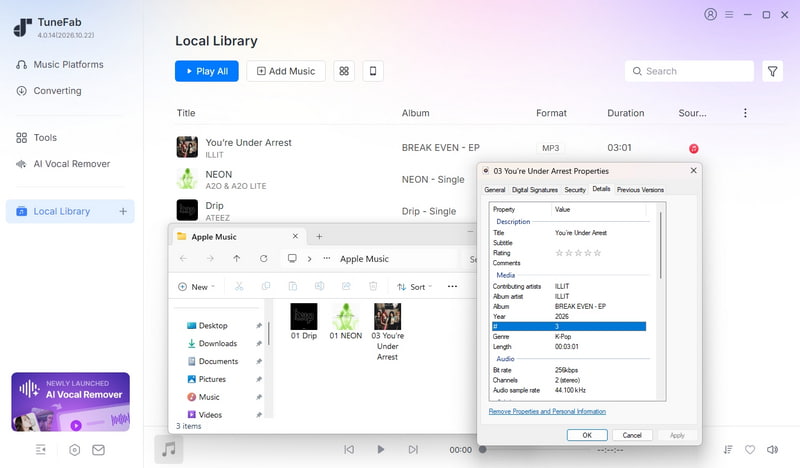Open the user account icon
Image resolution: width=800 pixels, height=468 pixels.
[710, 14]
